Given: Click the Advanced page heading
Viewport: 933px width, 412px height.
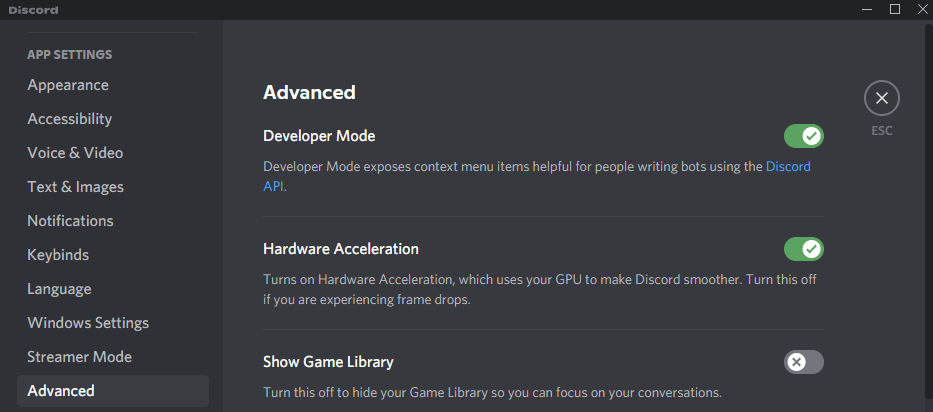Looking at the screenshot, I should pos(309,93).
